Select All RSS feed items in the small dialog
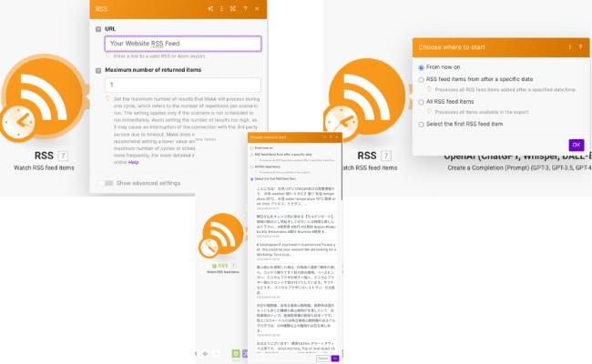The image size is (592, 364). click(x=251, y=167)
